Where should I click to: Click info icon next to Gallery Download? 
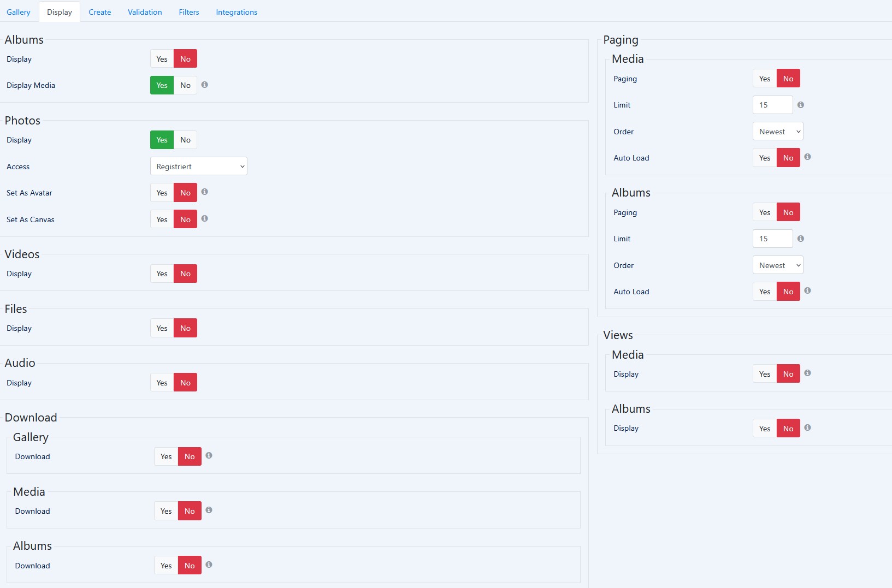[209, 455]
